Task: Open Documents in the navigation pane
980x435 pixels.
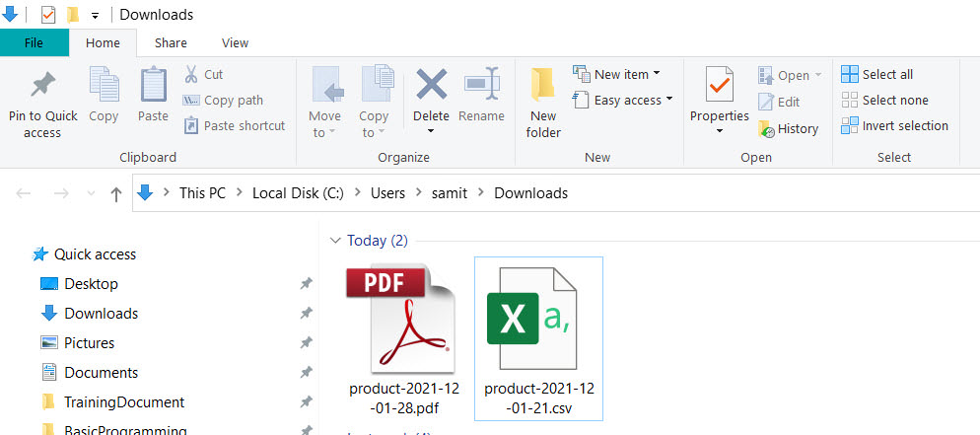Action: point(90,373)
